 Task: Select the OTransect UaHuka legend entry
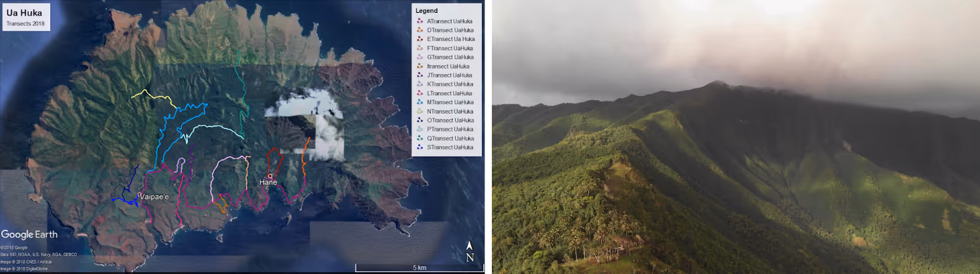450,120
